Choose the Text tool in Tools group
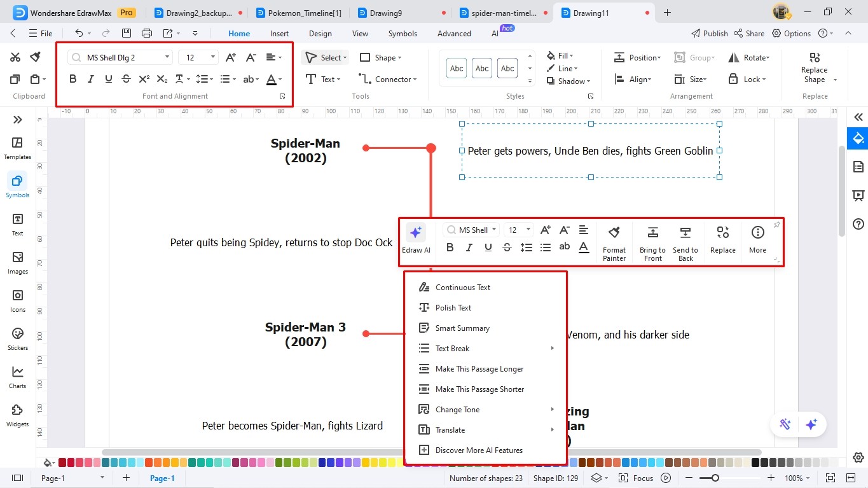868x488 pixels. 323,79
